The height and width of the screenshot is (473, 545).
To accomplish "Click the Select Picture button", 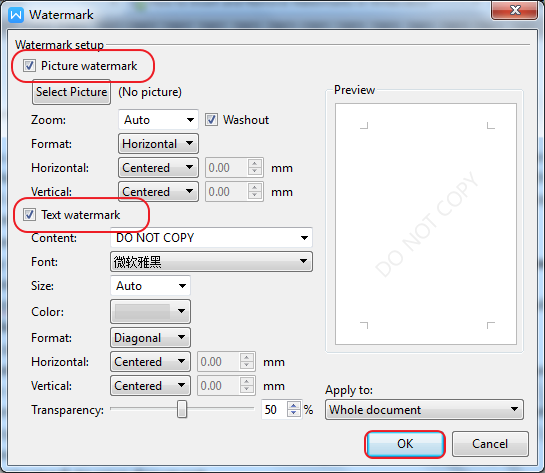I will pyautogui.click(x=72, y=92).
